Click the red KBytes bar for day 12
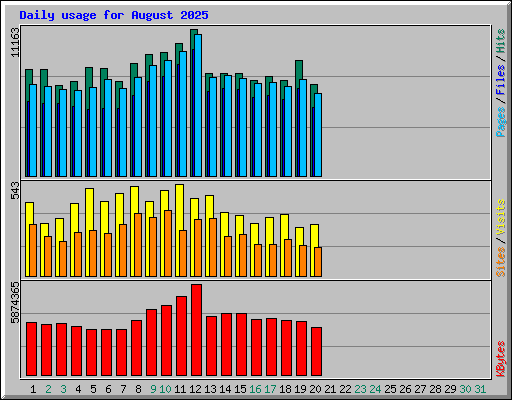The height and width of the screenshot is (400, 512). point(196,330)
